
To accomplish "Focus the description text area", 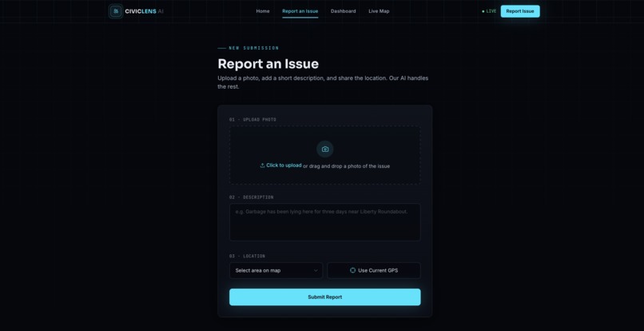I will point(325,222).
